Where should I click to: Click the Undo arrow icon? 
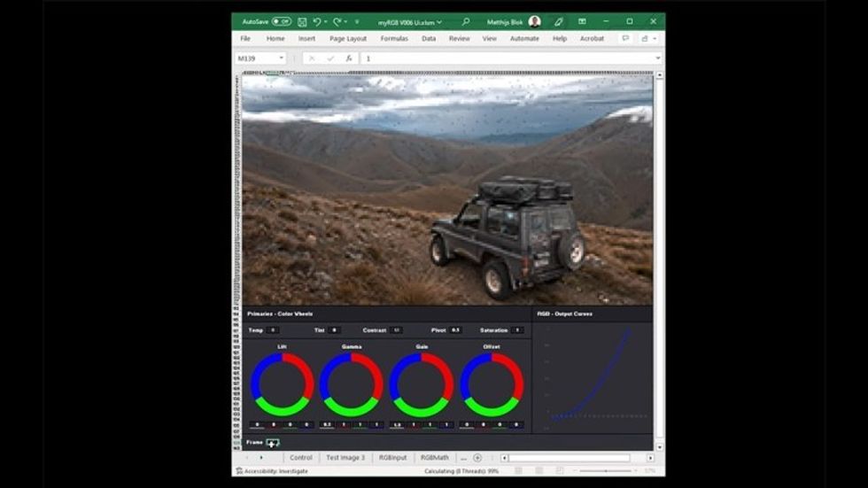[x=317, y=21]
